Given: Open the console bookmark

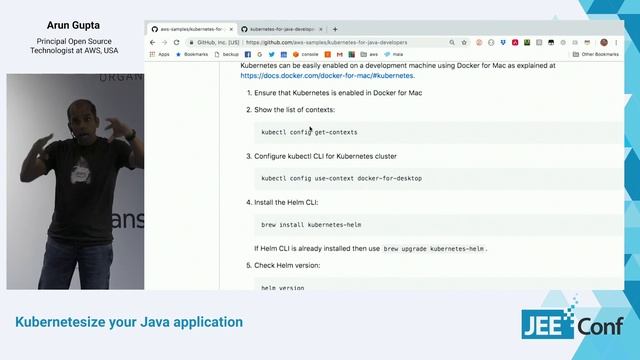Looking at the screenshot, I should [305, 54].
